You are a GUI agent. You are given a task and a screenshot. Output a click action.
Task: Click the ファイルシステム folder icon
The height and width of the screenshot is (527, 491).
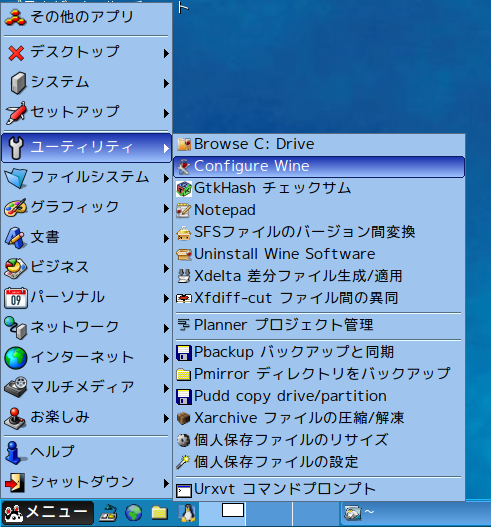pyautogui.click(x=16, y=178)
